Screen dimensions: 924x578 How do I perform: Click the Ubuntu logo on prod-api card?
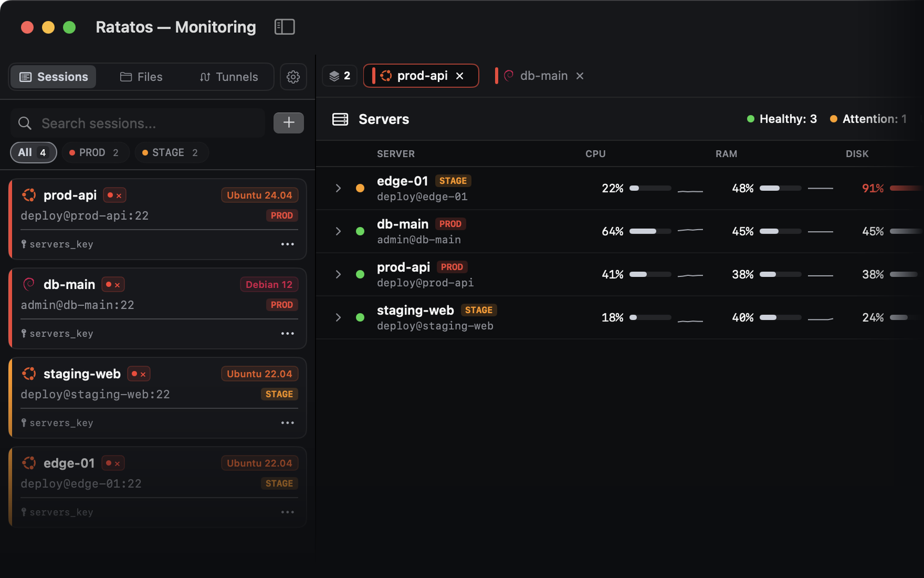point(29,195)
